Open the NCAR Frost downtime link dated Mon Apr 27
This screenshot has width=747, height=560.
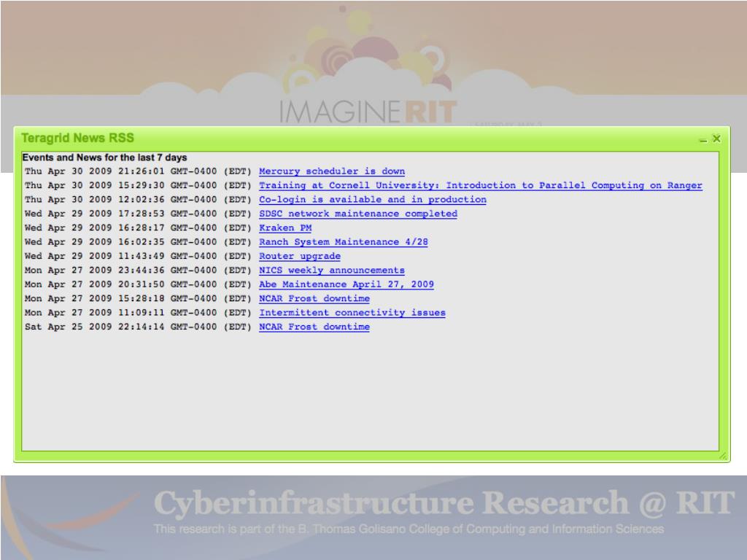pyautogui.click(x=314, y=299)
